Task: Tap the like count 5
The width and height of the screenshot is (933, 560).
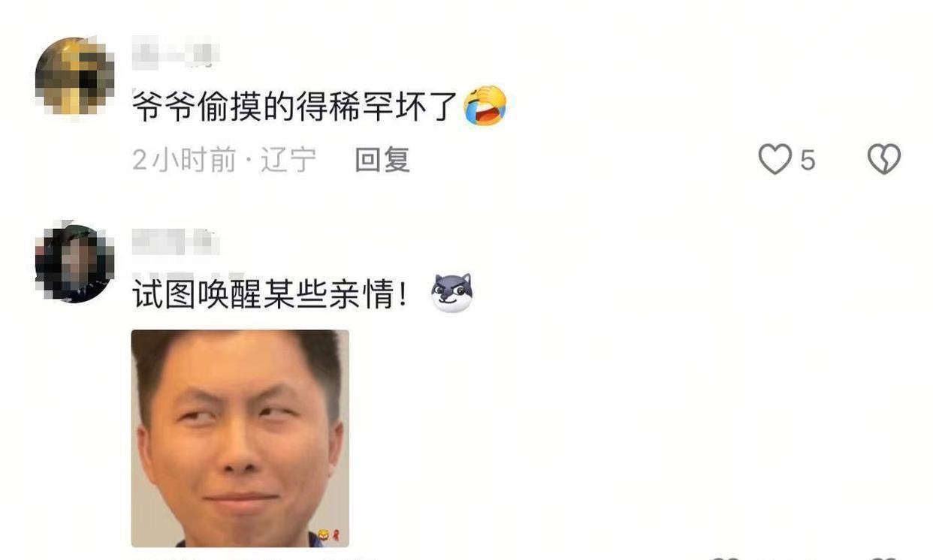Action: (x=808, y=160)
